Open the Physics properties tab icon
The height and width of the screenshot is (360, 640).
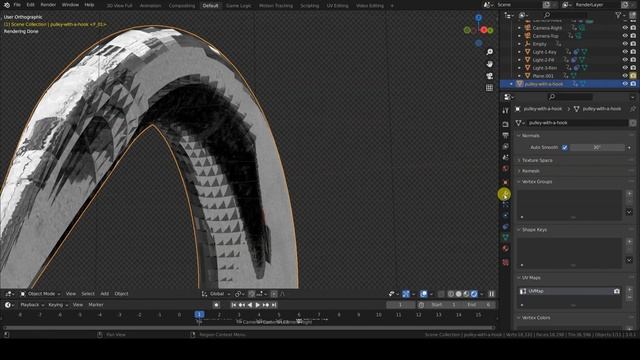click(x=505, y=215)
